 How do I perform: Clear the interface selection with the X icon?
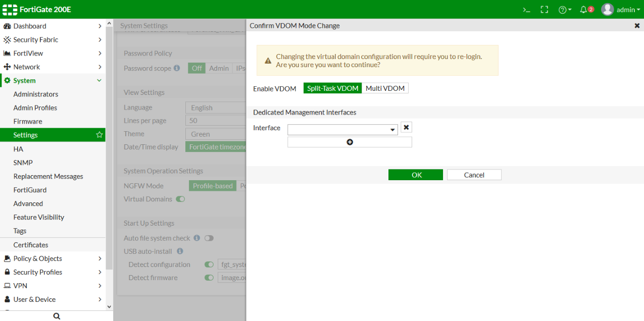pos(406,127)
